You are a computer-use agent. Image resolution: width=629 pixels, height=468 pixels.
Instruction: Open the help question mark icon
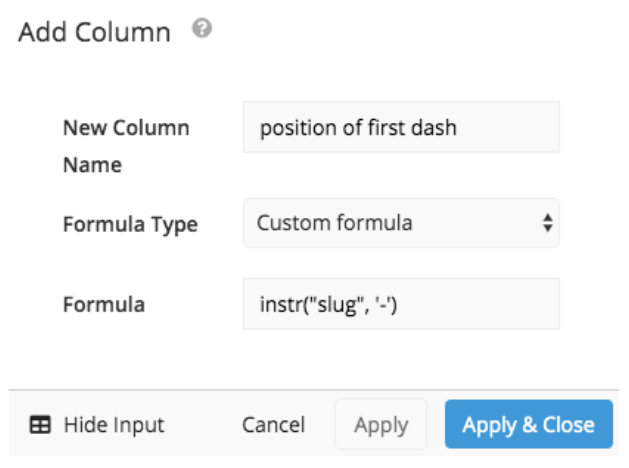202,28
